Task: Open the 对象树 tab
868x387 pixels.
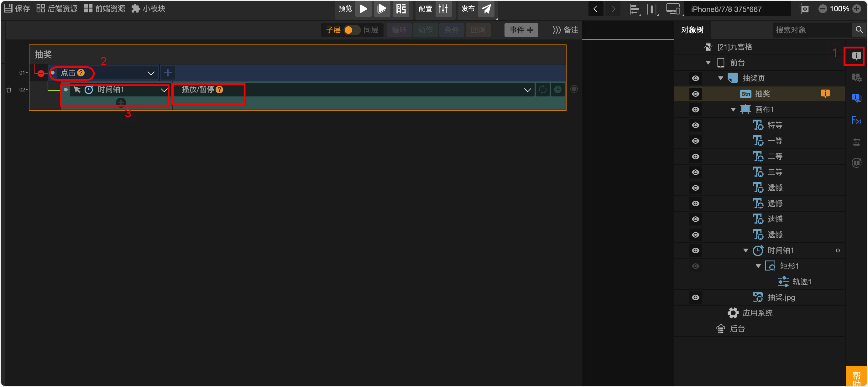Action: pos(692,30)
